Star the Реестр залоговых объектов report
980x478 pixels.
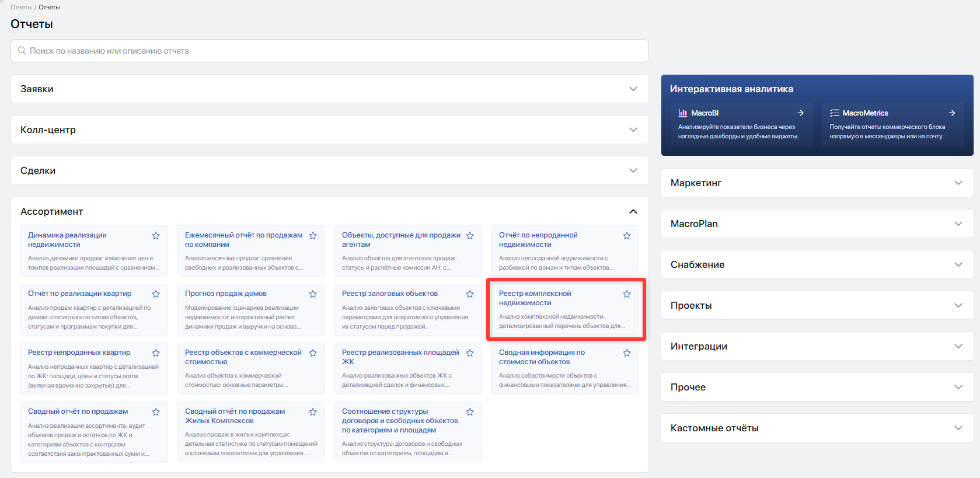pos(470,294)
